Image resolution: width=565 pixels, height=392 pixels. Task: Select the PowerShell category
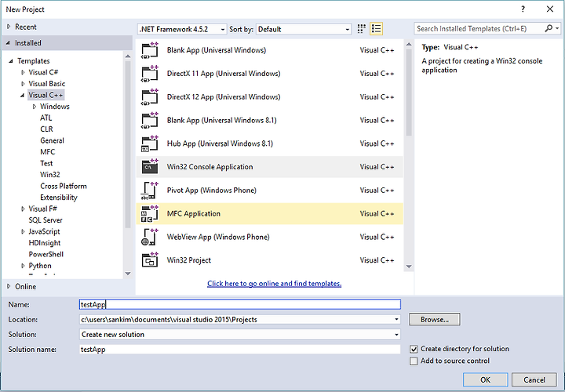pyautogui.click(x=46, y=254)
